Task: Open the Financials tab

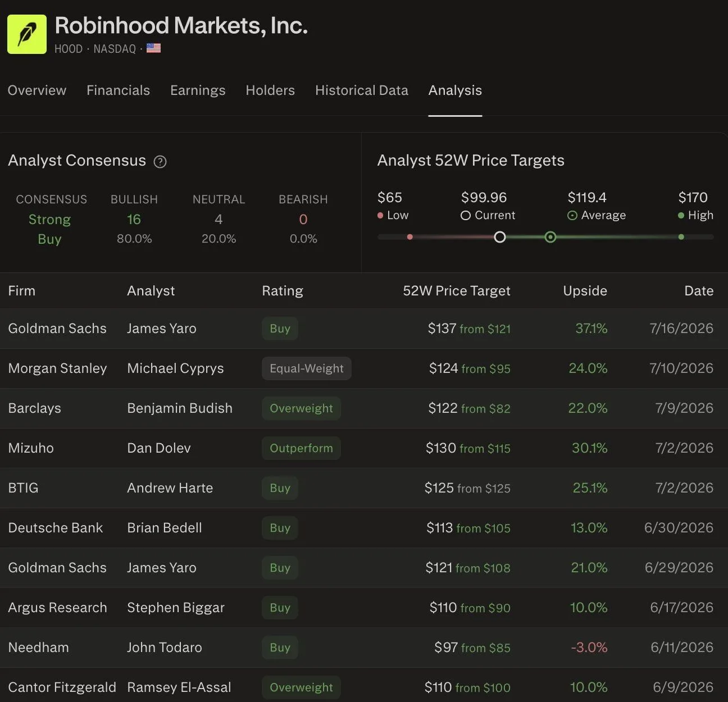Action: click(x=118, y=90)
